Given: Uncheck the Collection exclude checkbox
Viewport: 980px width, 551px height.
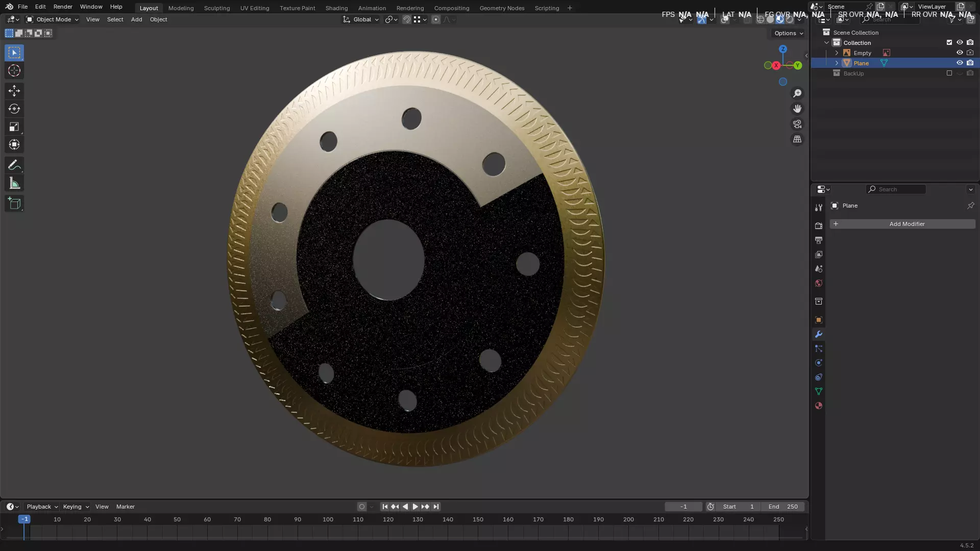Looking at the screenshot, I should [949, 42].
